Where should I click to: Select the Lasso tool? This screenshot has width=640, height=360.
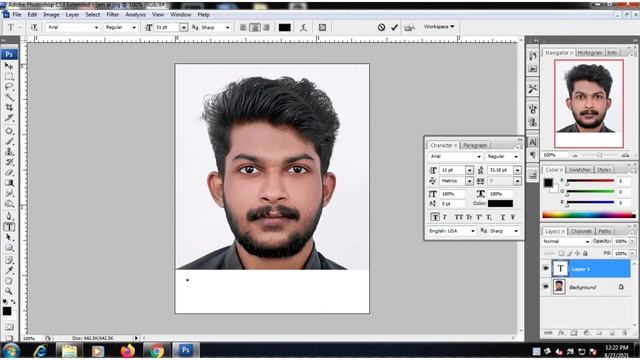pyautogui.click(x=9, y=87)
